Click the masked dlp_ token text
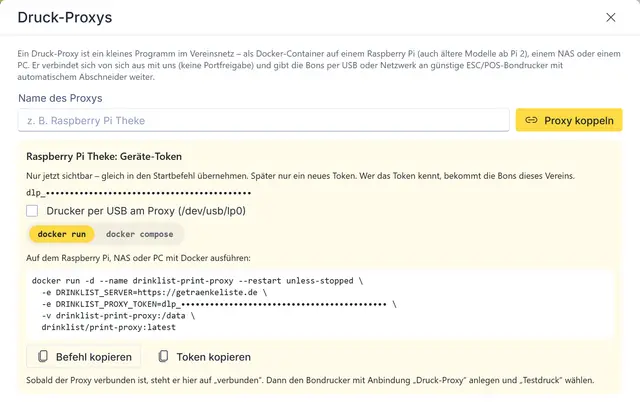This screenshot has height=407, width=640. 139,193
